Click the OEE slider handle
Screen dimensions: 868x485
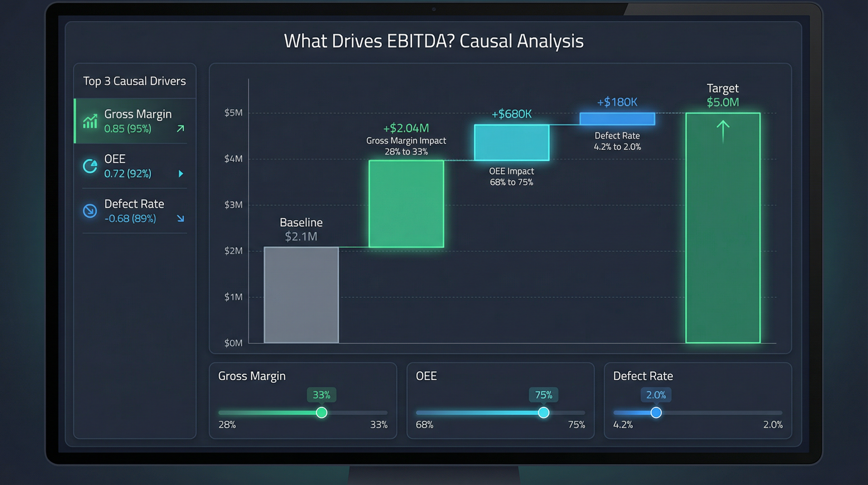543,412
